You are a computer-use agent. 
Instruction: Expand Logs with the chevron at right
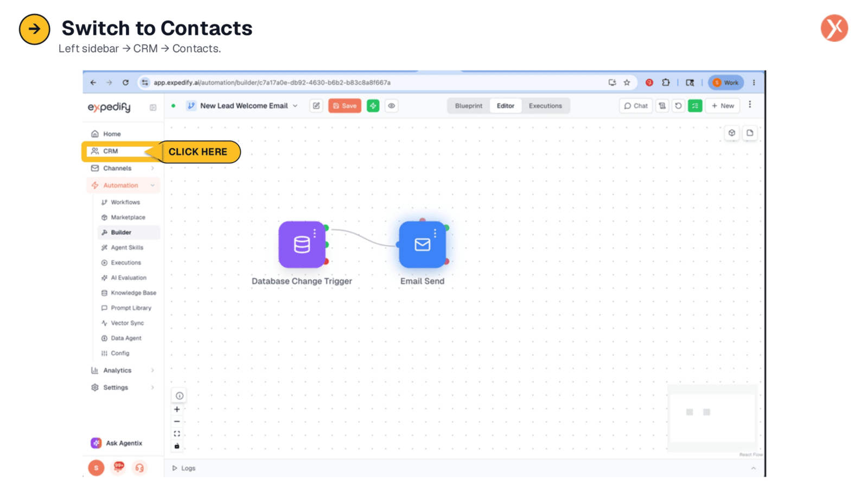(x=753, y=468)
